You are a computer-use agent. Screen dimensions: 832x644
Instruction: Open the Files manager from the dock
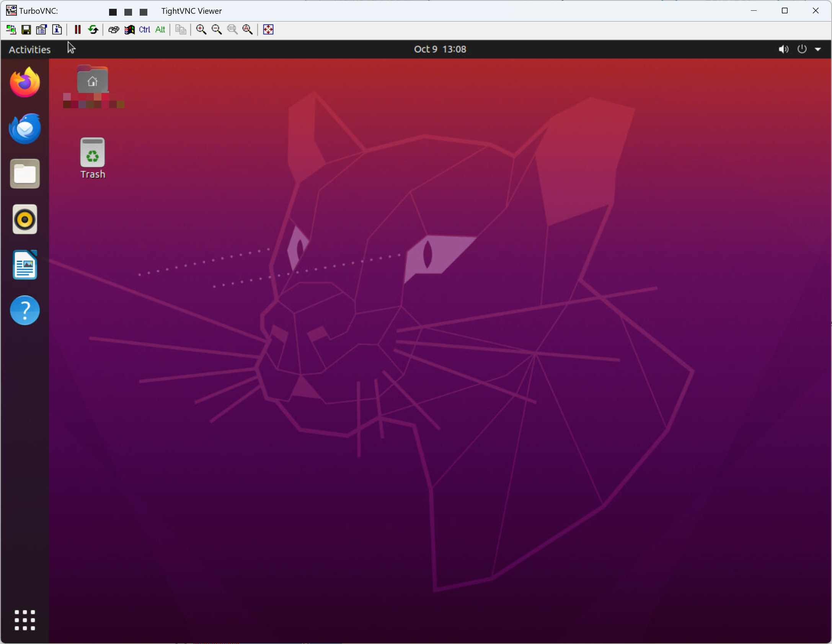pos(25,174)
